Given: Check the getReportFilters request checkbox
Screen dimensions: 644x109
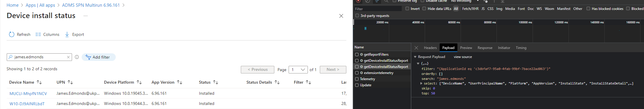Looking at the screenshot, I should (x=357, y=54).
